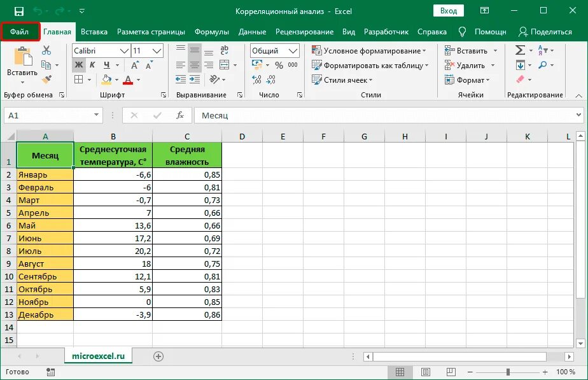Click the Поделиться share button
The image size is (588, 380).
click(x=545, y=32)
